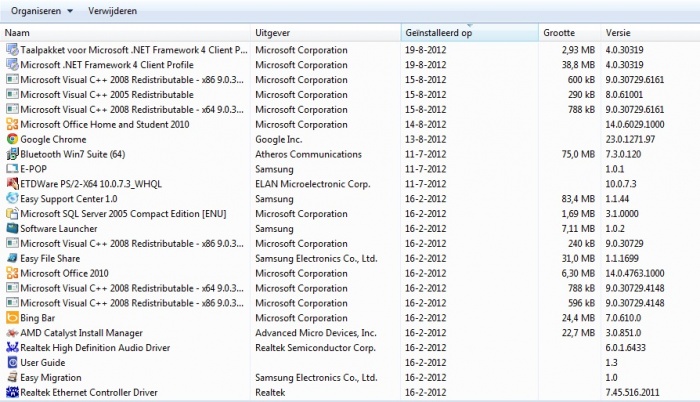Click the Google Chrome icon

[x=12, y=139]
